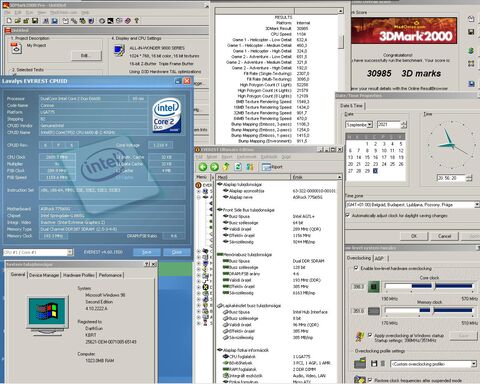Collapse the second expanded node in EVEREST tree

(199, 197)
